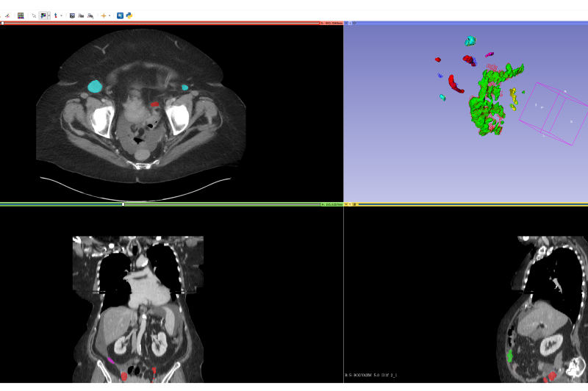
Task: Click the yellow slice link/visibility icon
Action: click(354, 204)
